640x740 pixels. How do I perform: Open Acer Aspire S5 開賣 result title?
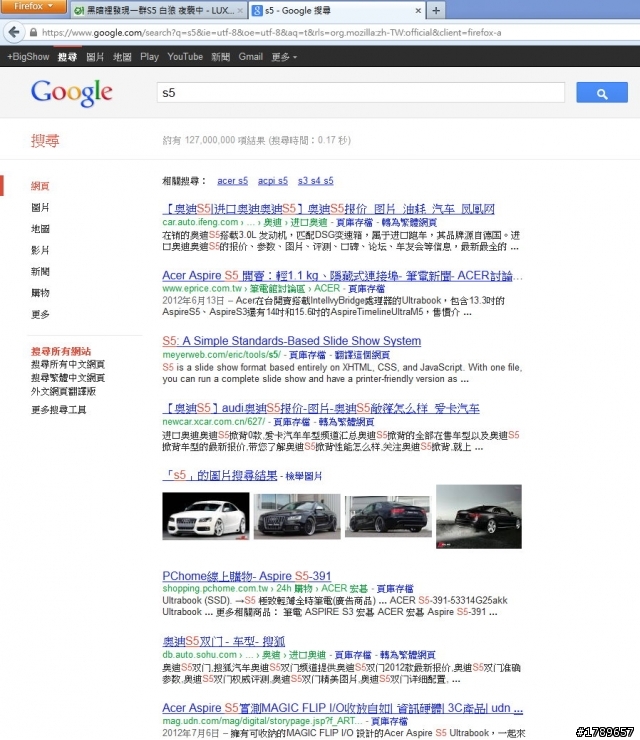(x=342, y=276)
